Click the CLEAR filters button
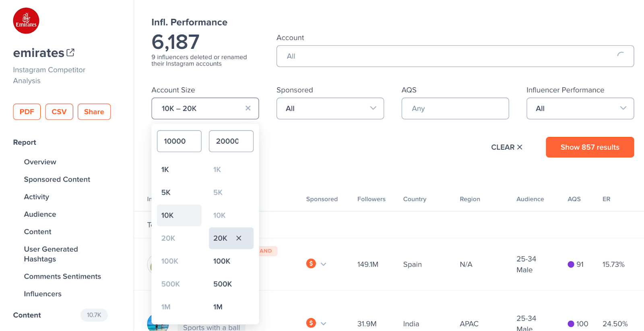644x331 pixels. tap(507, 147)
